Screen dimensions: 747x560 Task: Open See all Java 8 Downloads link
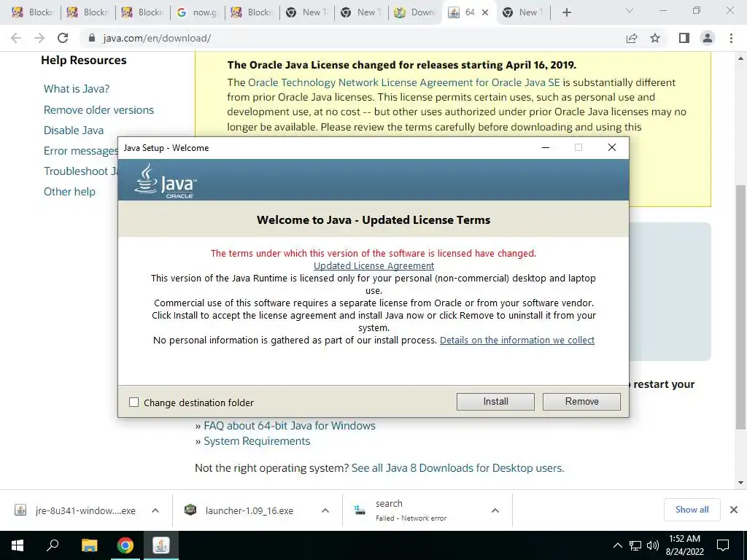[457, 468]
